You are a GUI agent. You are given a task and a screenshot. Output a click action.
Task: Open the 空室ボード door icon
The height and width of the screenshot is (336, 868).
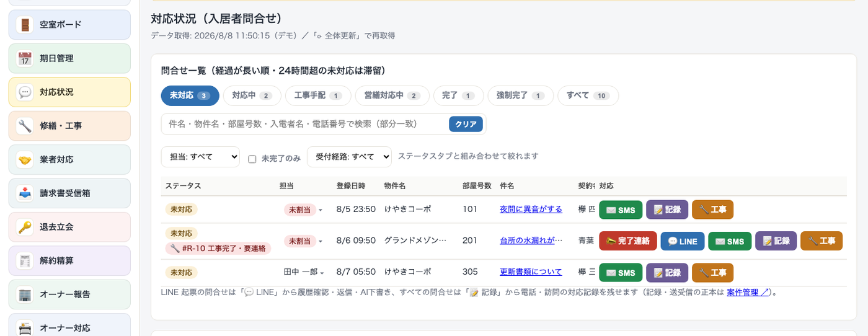pos(25,25)
